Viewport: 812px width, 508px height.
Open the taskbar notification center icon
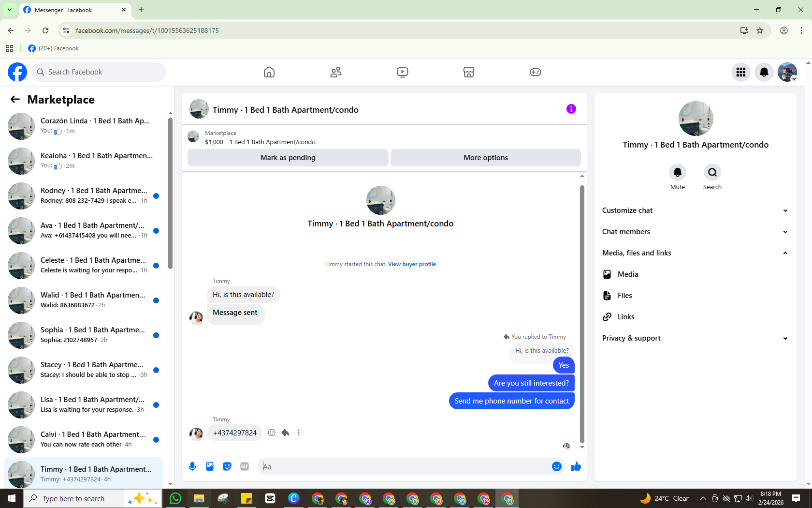[796, 498]
